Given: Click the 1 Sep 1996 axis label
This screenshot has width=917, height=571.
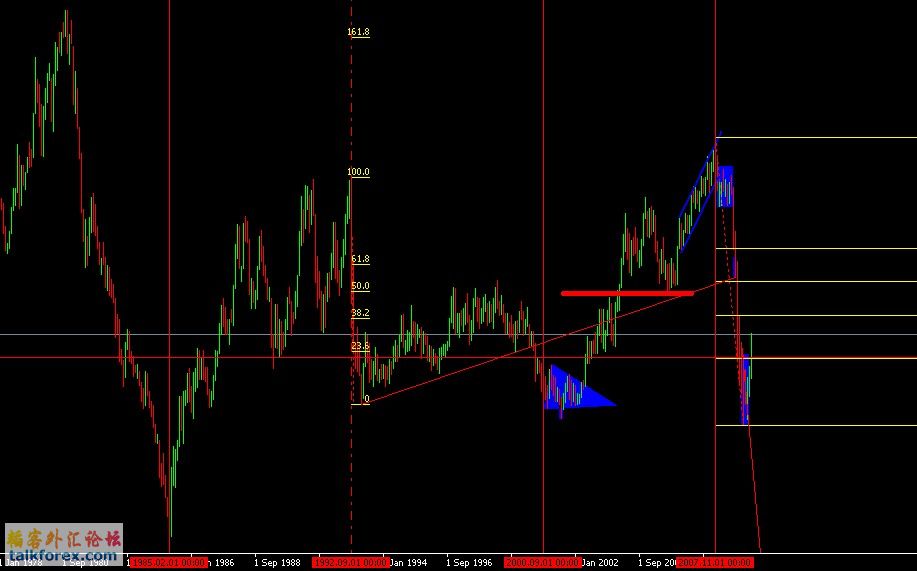Looking at the screenshot, I should tap(470, 563).
